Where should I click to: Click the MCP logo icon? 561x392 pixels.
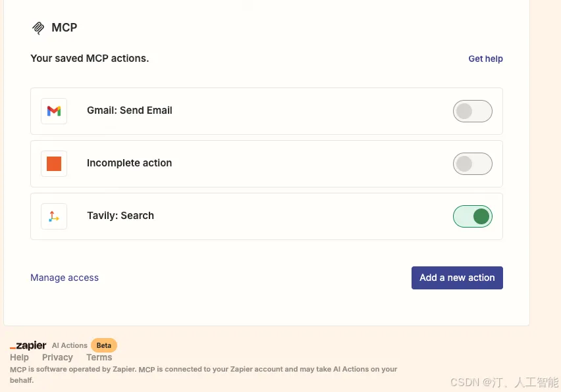(38, 28)
